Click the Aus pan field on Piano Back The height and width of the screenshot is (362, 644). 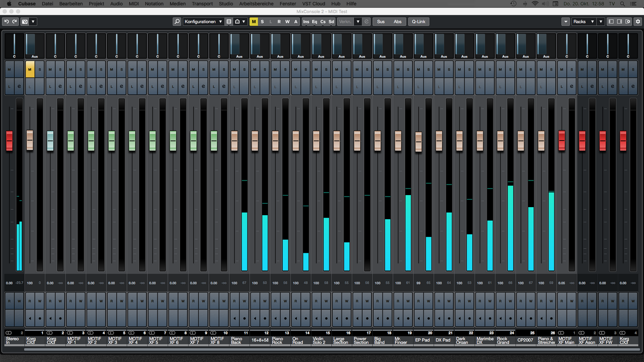(239, 46)
